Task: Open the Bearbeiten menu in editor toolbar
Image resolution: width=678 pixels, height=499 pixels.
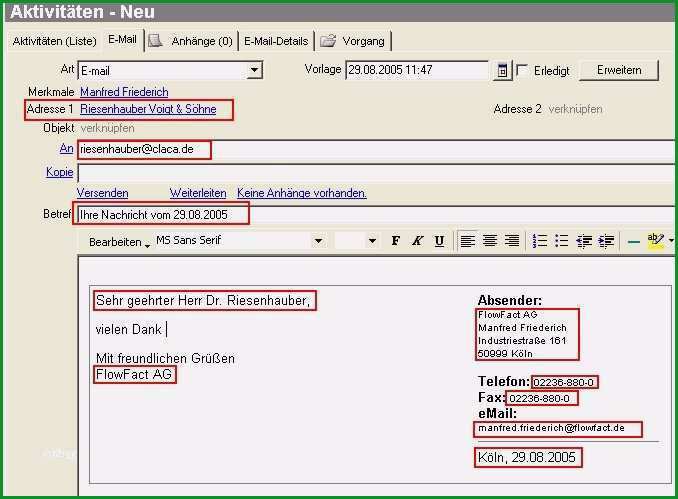Action: coord(119,242)
